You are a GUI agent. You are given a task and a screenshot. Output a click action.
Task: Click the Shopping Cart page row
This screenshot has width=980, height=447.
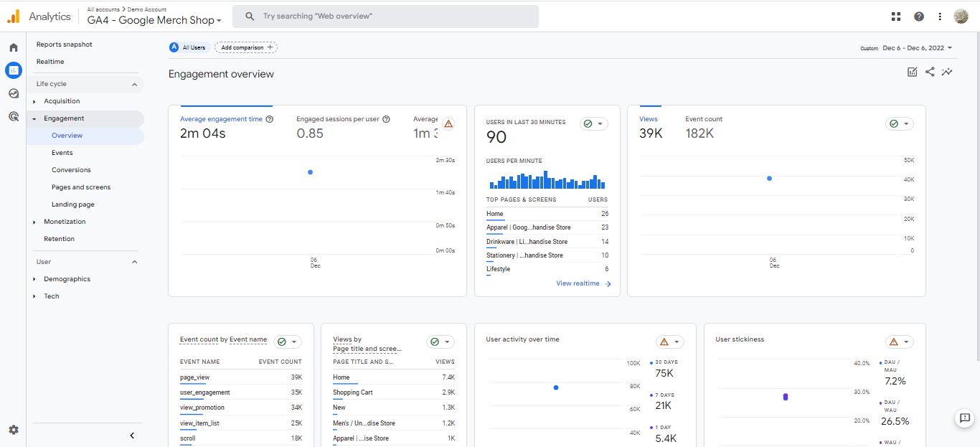pos(394,392)
